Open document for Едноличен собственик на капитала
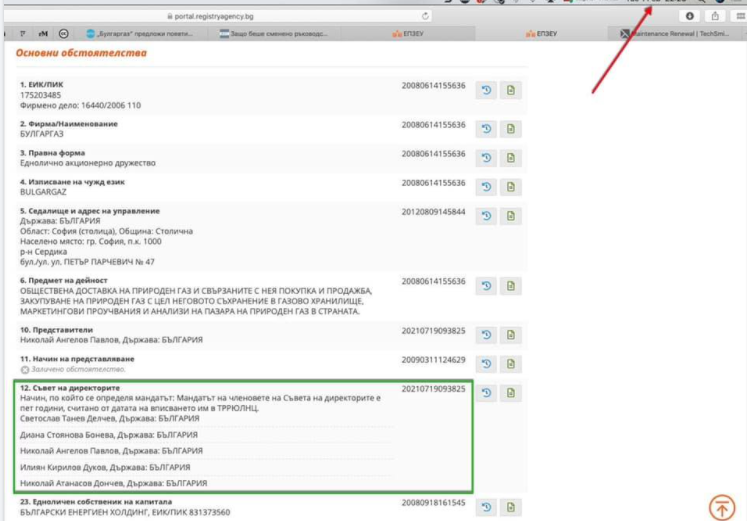Screen dimensions: 747x521 (x=510, y=507)
